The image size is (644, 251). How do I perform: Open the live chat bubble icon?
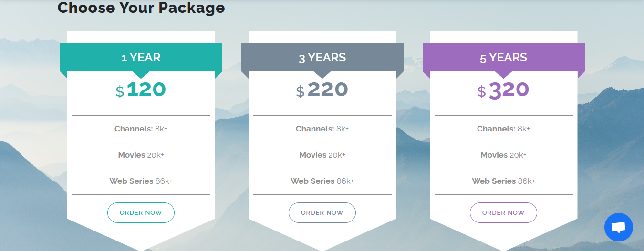pyautogui.click(x=618, y=227)
